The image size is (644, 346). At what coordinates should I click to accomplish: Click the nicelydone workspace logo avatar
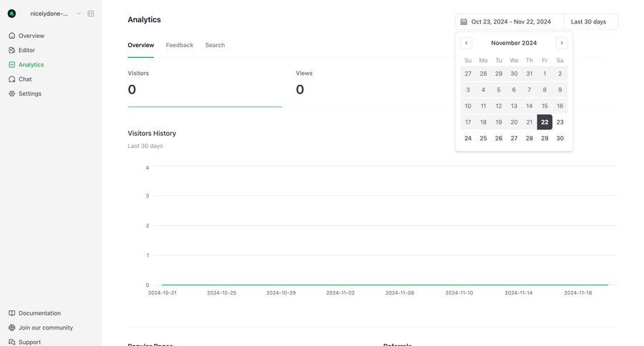pos(12,14)
